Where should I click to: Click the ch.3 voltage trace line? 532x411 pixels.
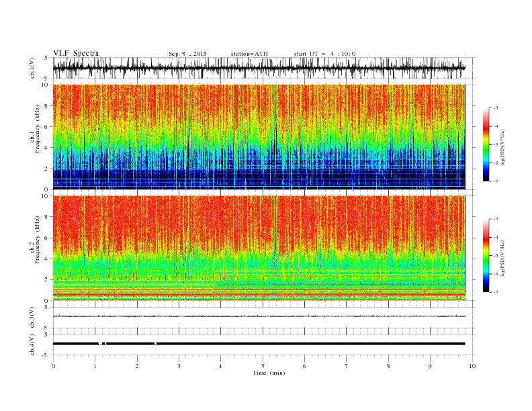259,316
